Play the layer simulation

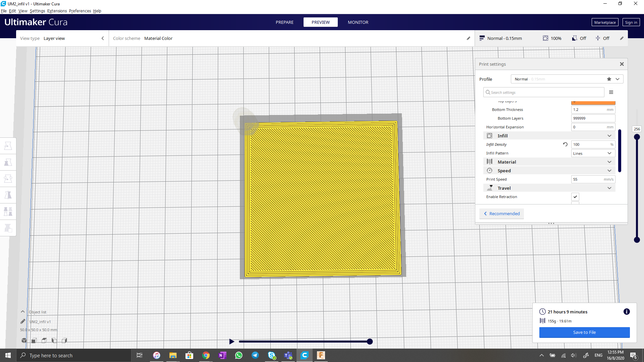pyautogui.click(x=231, y=342)
